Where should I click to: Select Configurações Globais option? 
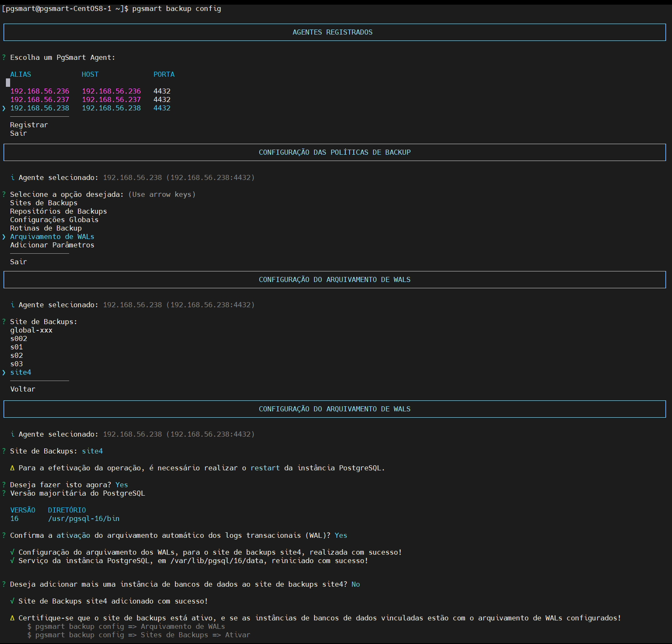point(54,220)
